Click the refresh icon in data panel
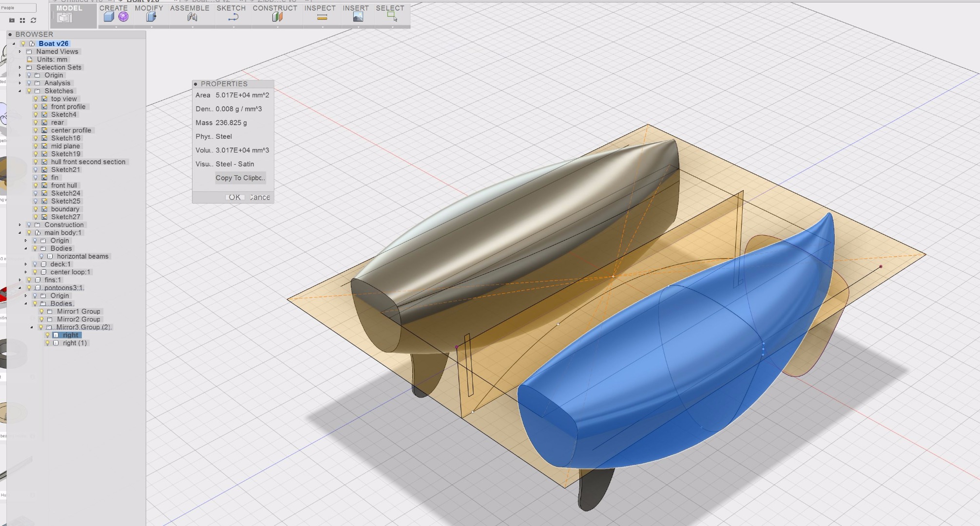980x526 pixels. [33, 20]
